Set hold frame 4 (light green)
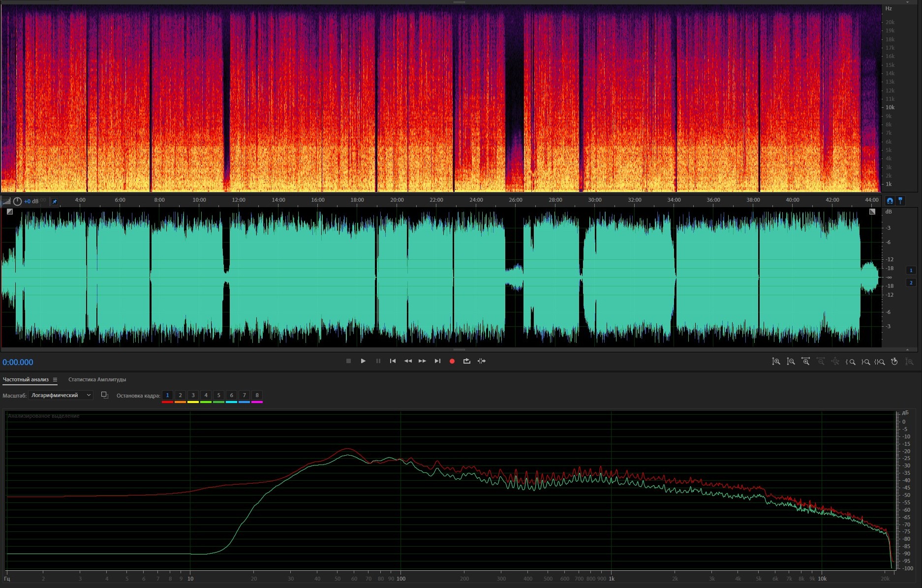922x588 pixels. pos(206,396)
